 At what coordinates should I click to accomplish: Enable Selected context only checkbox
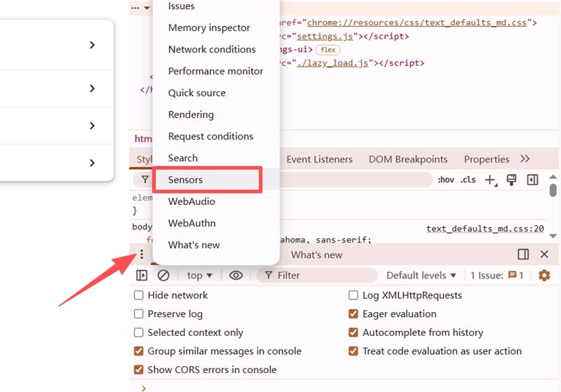tap(138, 332)
